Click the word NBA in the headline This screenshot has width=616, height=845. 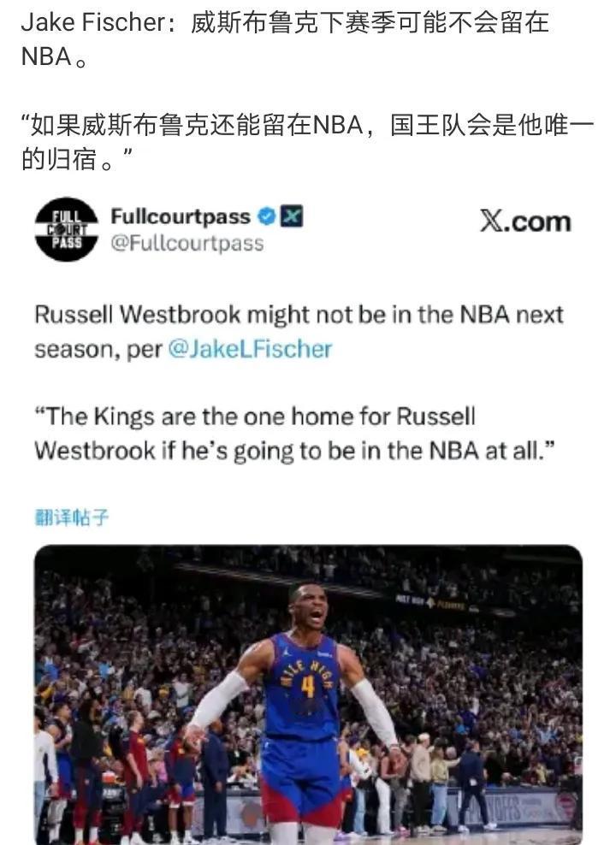click(46, 56)
